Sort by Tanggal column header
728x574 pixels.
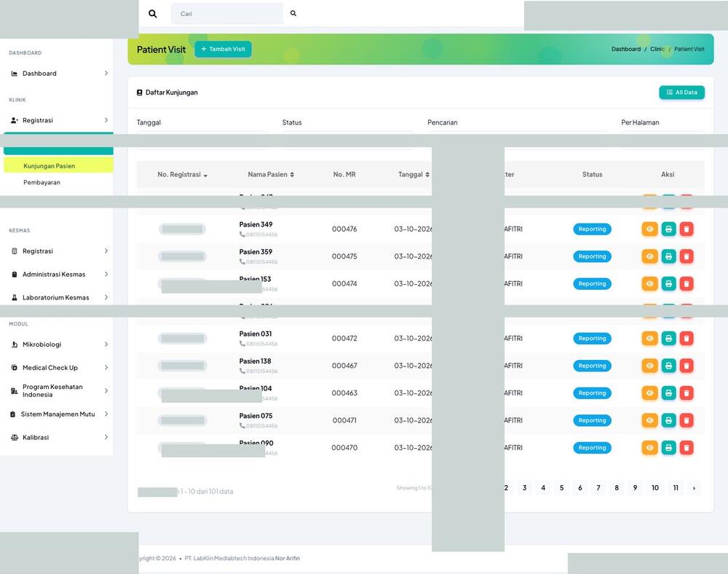(x=414, y=175)
